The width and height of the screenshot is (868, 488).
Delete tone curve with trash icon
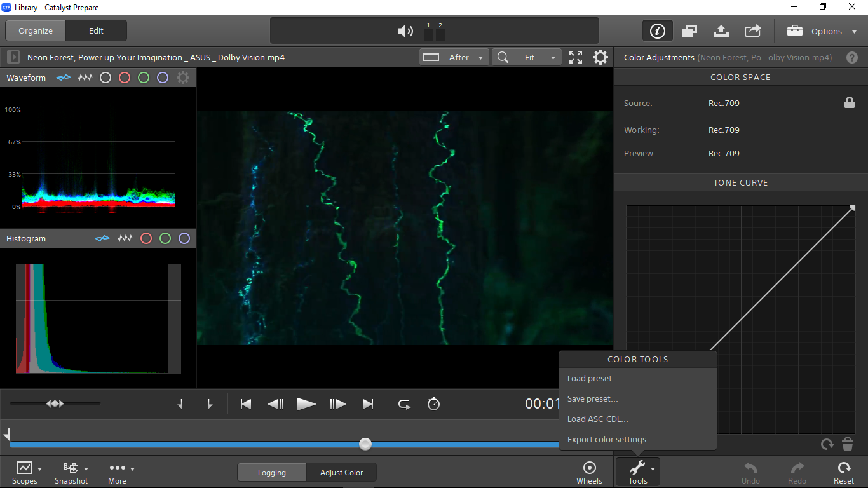pos(848,444)
